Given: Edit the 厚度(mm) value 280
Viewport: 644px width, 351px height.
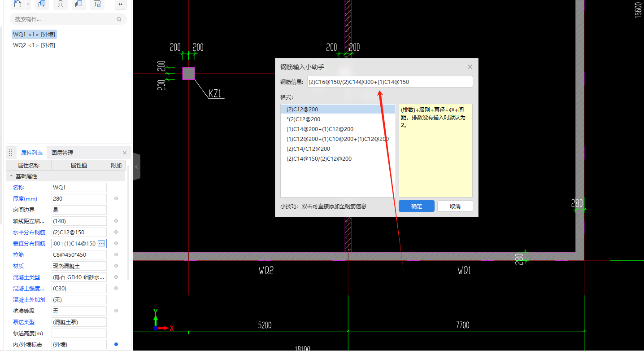Looking at the screenshot, I should [x=79, y=199].
